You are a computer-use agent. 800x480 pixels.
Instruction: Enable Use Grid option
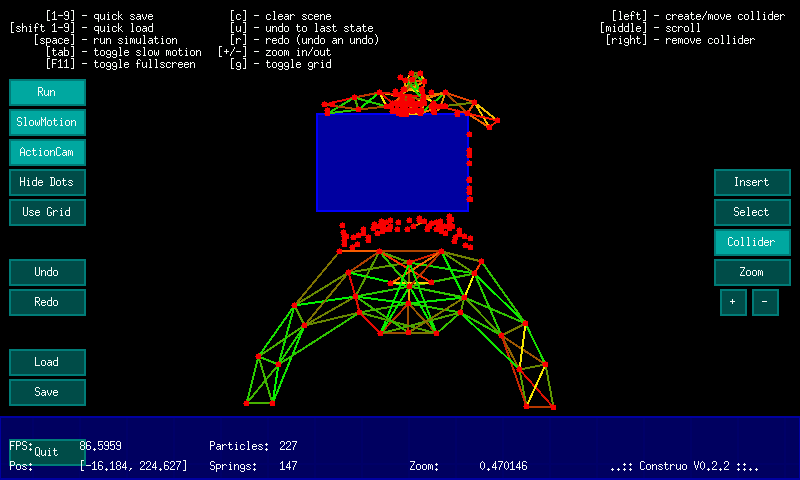47,212
